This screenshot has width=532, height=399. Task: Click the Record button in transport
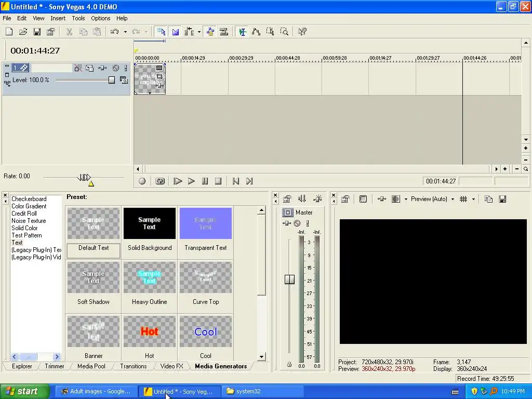(142, 181)
